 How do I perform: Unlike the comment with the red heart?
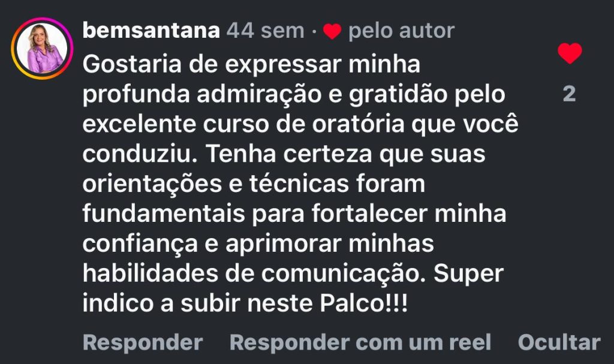click(x=569, y=54)
